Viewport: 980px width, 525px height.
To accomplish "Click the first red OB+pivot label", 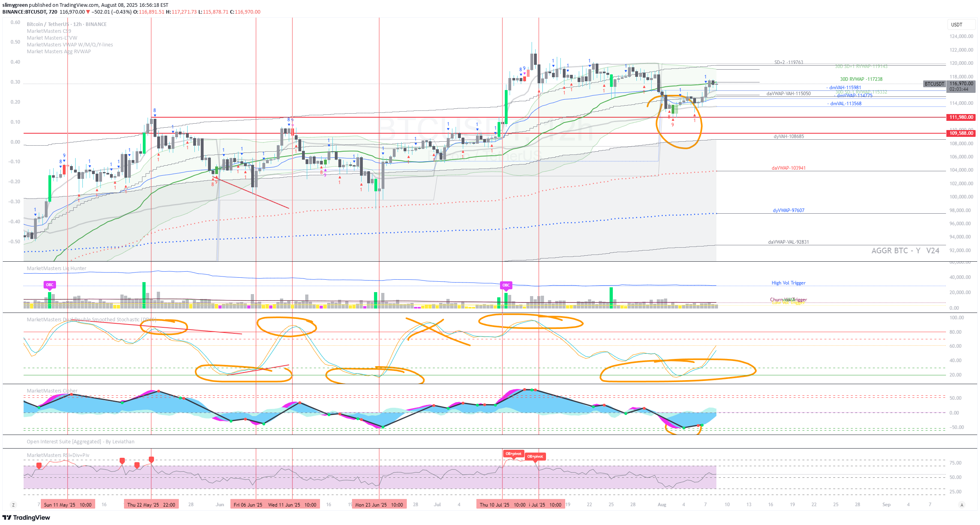I will point(513,454).
